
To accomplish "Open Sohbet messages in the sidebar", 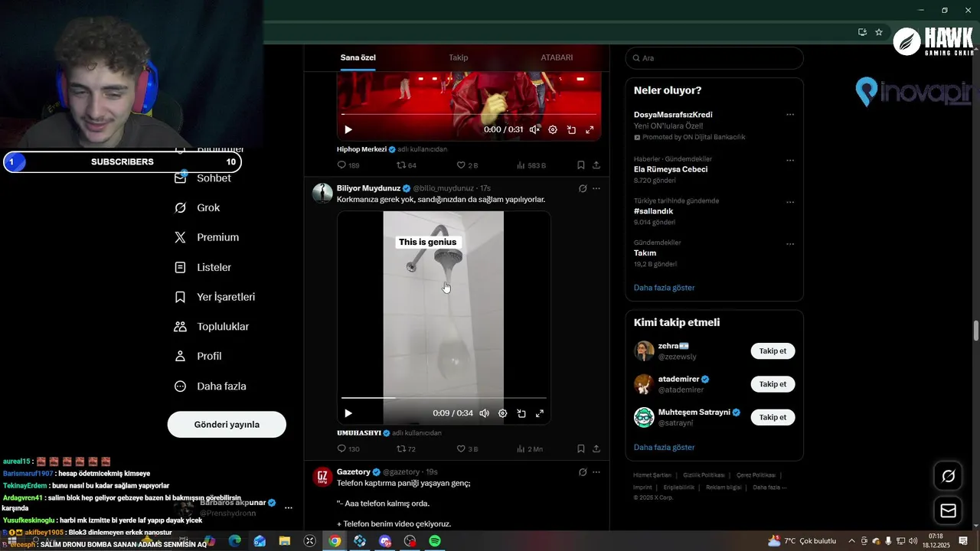I will pyautogui.click(x=203, y=178).
